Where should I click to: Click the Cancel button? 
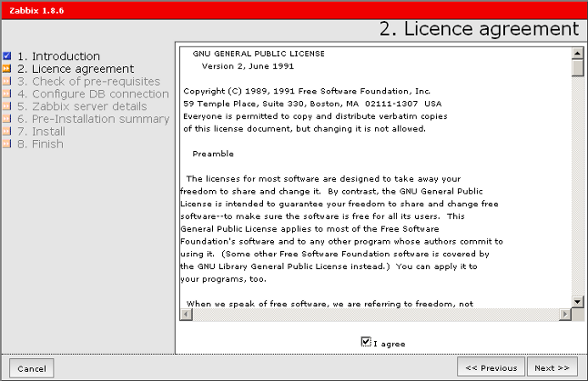[31, 368]
